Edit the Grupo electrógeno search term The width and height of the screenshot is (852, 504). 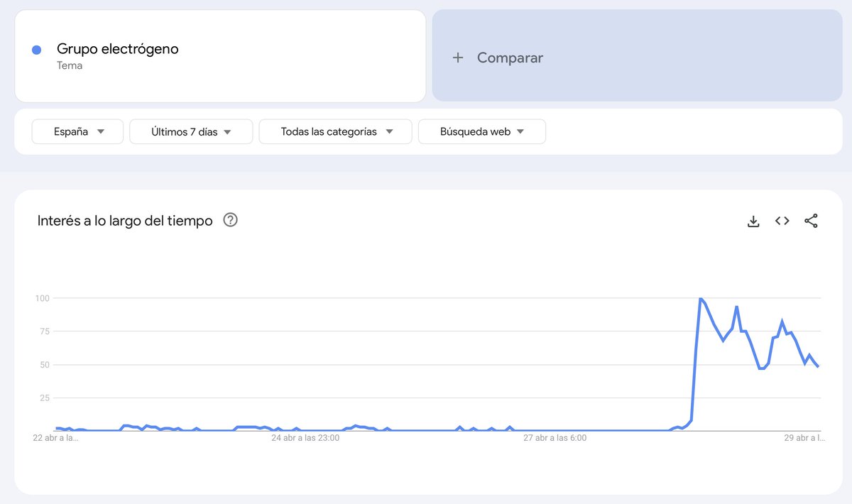[x=220, y=56]
